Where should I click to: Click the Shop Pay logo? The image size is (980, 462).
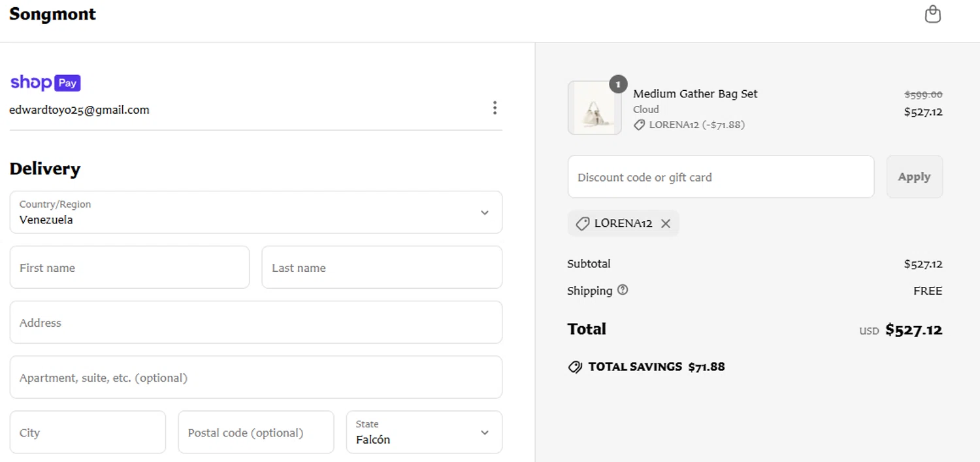point(45,83)
